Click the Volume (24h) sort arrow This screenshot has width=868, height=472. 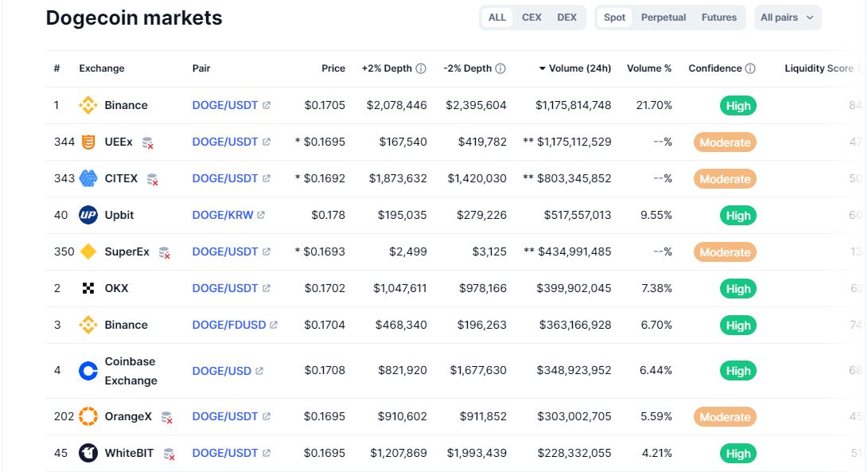point(544,68)
